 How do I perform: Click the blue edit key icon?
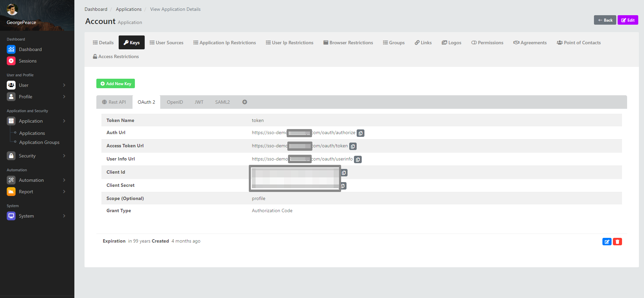click(607, 242)
